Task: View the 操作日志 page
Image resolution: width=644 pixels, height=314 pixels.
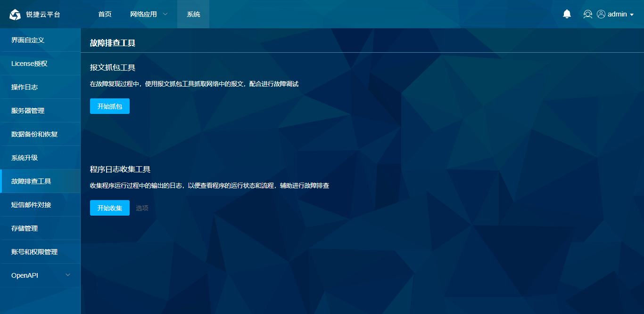Action: [x=25, y=87]
